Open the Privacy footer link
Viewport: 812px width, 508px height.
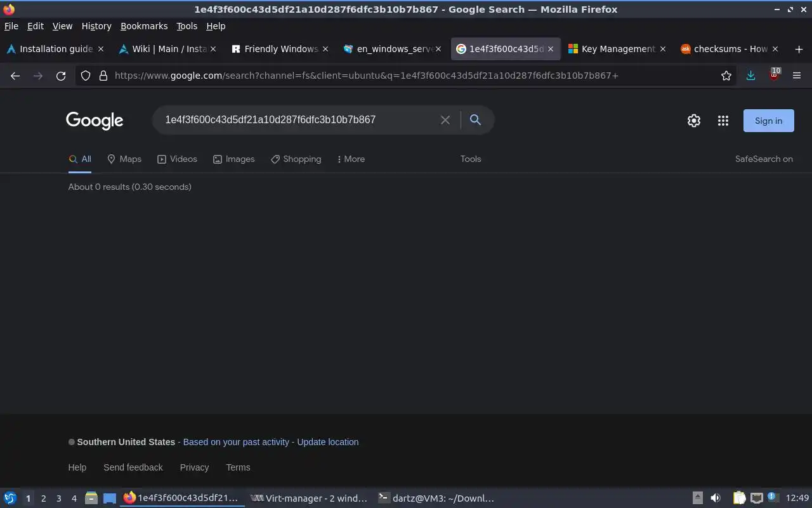coord(194,467)
